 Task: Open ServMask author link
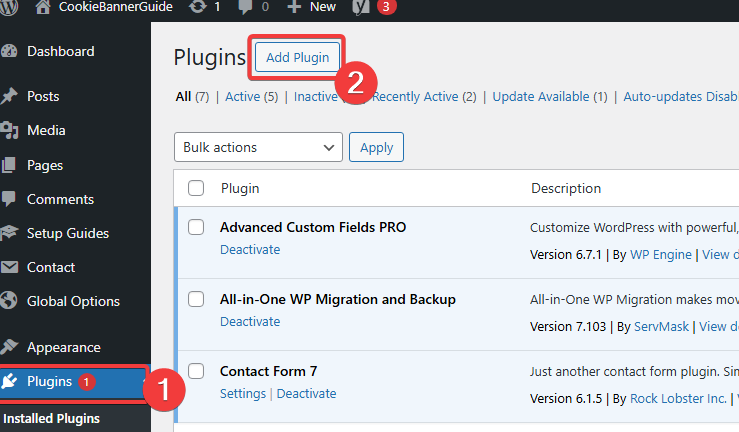[x=661, y=326]
